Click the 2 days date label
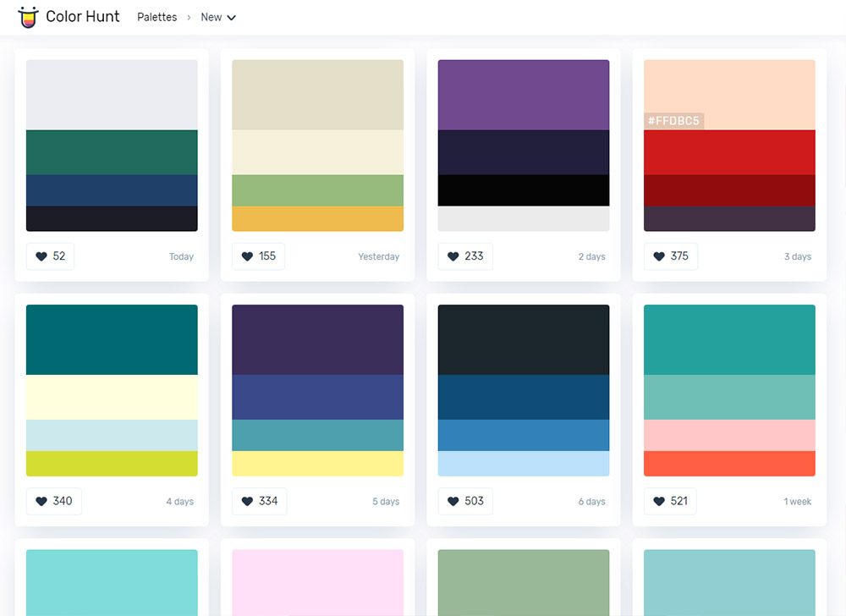846x616 pixels. (x=592, y=256)
